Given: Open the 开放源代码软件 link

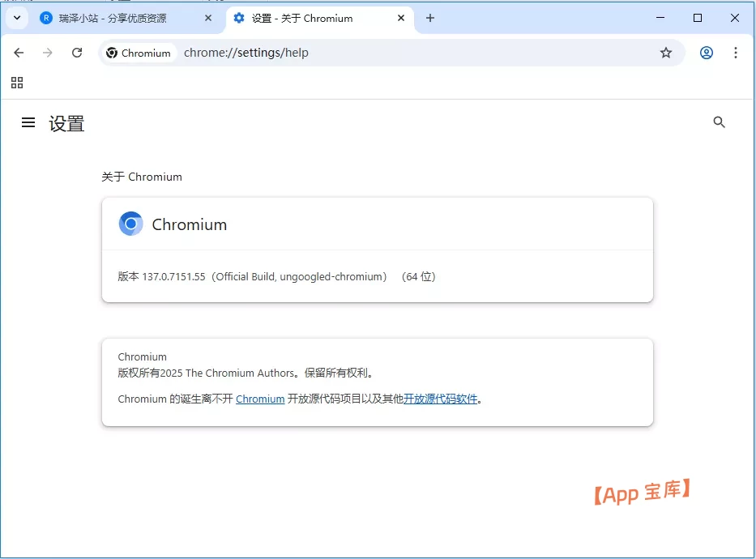Looking at the screenshot, I should click(x=440, y=399).
